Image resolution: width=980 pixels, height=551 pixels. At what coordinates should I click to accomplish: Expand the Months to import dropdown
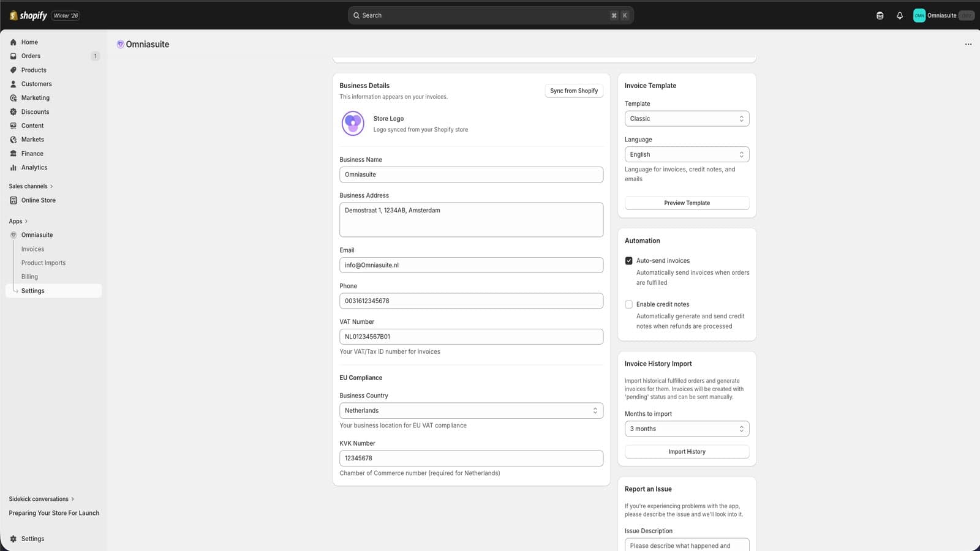point(687,429)
